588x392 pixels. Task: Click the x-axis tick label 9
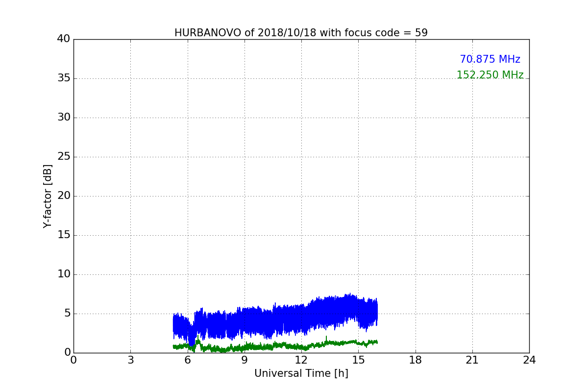pos(244,360)
